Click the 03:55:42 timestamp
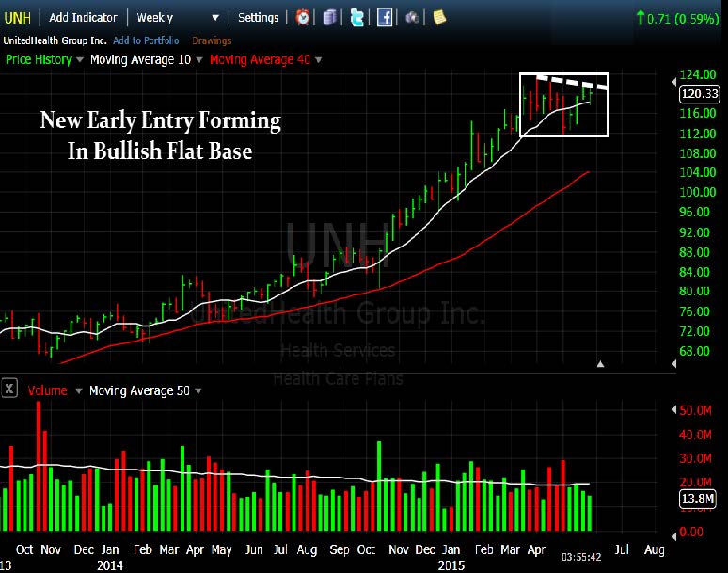This screenshot has width=728, height=573. (x=581, y=557)
